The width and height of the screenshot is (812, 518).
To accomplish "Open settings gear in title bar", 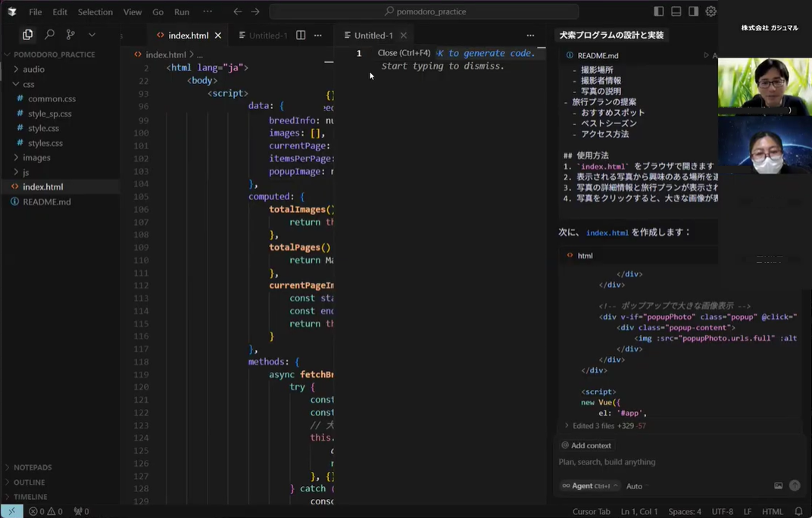I will (711, 11).
